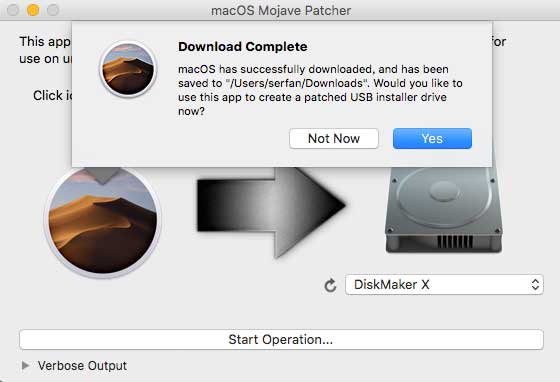Click the 'Click ic' instruction text
The height and width of the screenshot is (382, 560).
[53, 95]
